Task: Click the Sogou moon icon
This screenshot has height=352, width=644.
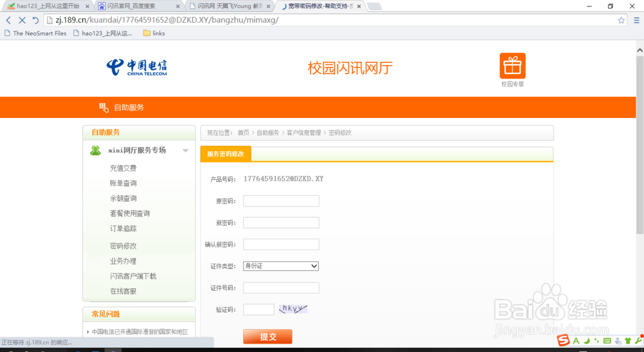Action: [x=587, y=340]
